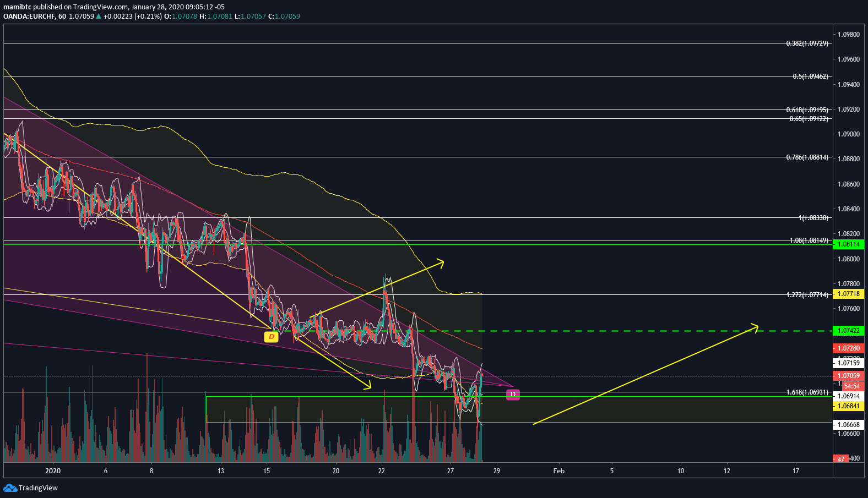
Task: Click the red 47 volume label
Action: tap(841, 459)
